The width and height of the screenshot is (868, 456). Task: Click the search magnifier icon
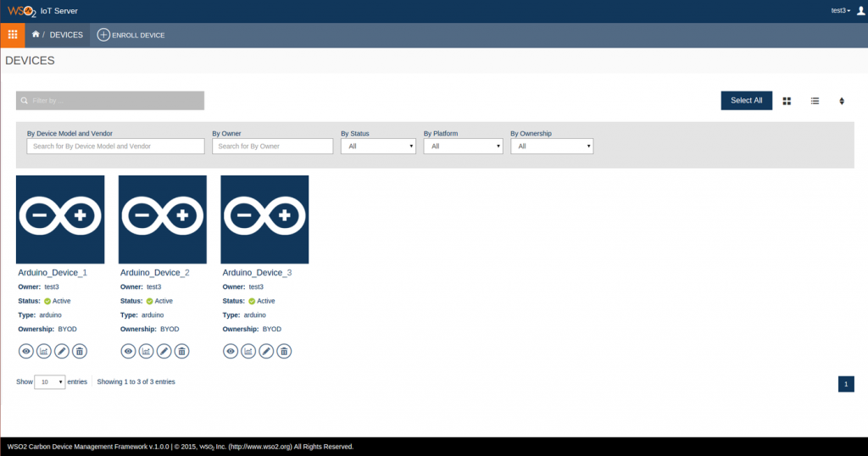pyautogui.click(x=25, y=101)
